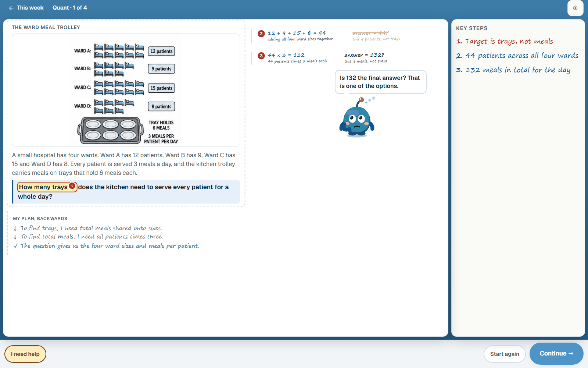
Task: Click the 'THE WARD MEAL TROLLEY' heading
Action: click(x=46, y=27)
